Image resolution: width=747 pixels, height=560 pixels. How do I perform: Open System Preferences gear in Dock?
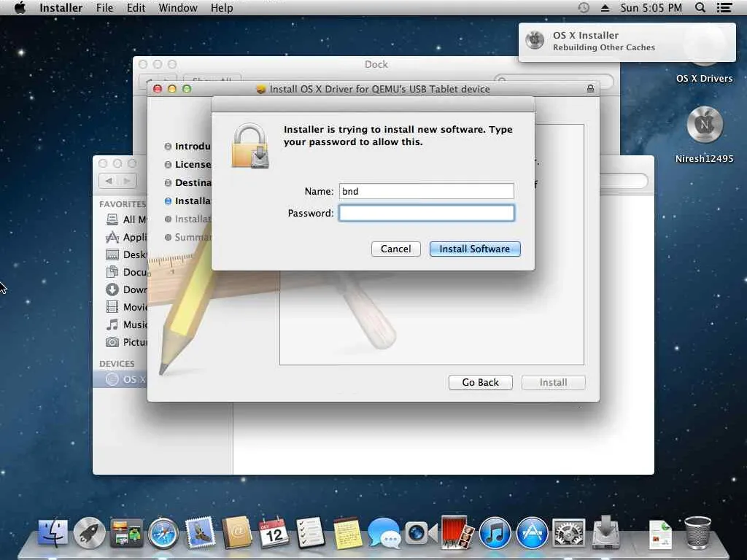[x=568, y=533]
